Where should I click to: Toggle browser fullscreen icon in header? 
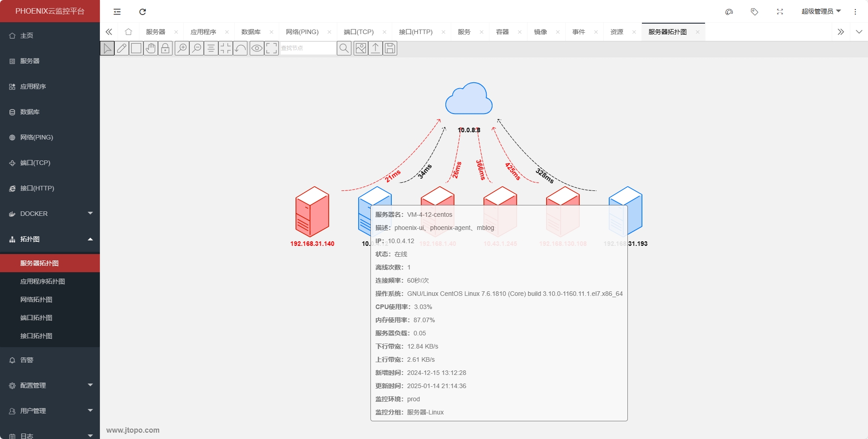pos(780,12)
